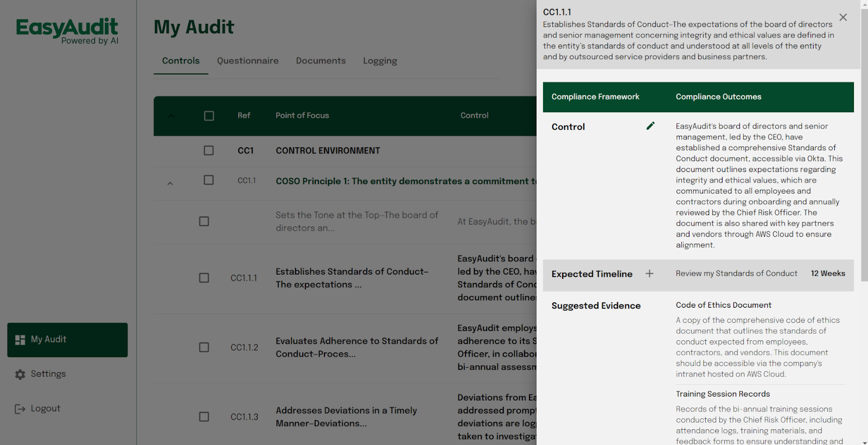
Task: Switch to the Questionnaire tab
Action: 247,61
